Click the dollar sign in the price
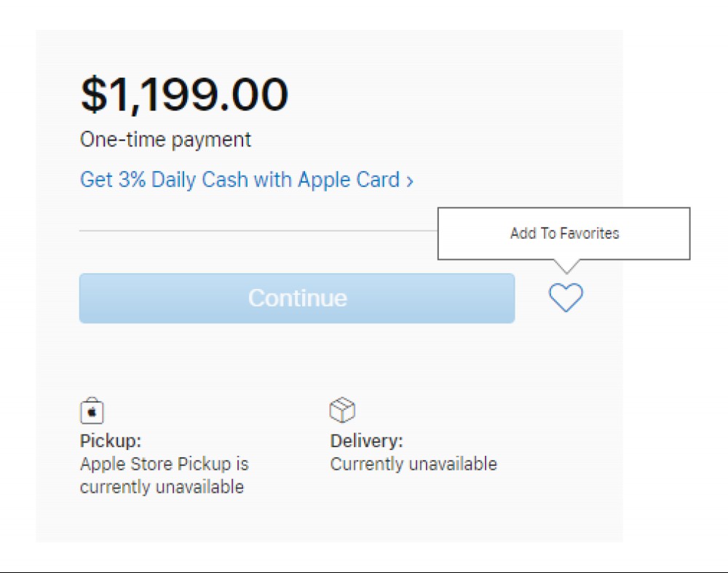Viewport: 728px width, 573px height. click(x=94, y=95)
